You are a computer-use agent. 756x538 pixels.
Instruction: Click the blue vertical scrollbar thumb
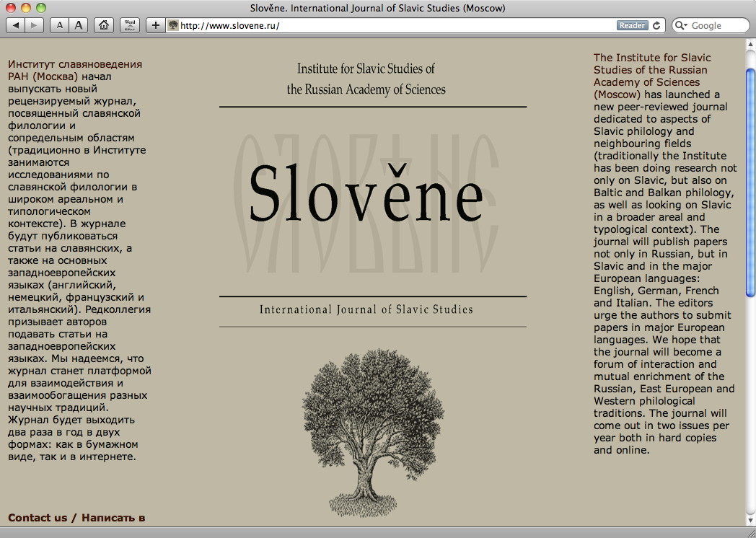(750, 182)
